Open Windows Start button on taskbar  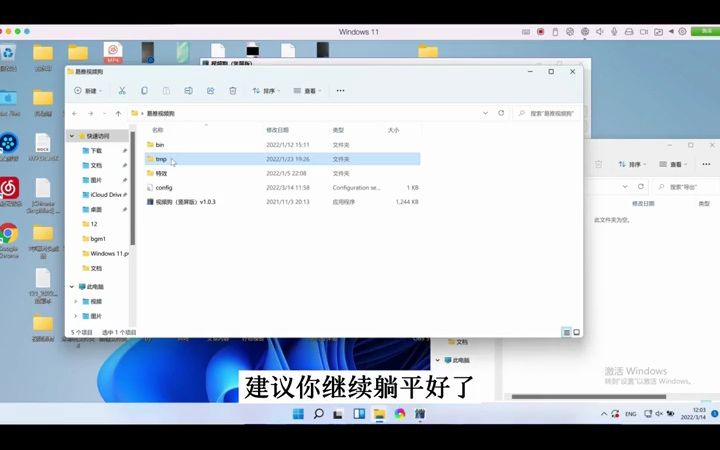coord(298,414)
